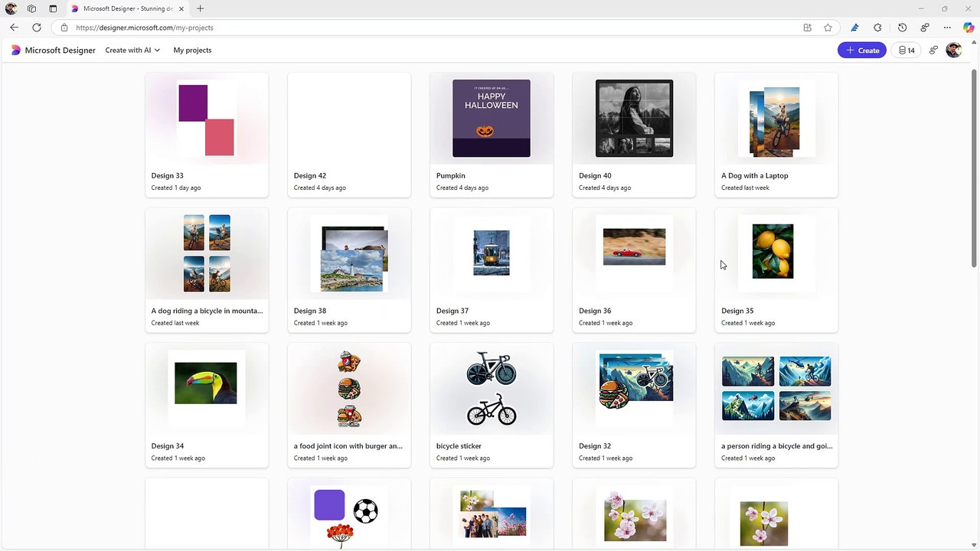Click the browser profile avatar at top left
980x551 pixels.
coord(11,8)
